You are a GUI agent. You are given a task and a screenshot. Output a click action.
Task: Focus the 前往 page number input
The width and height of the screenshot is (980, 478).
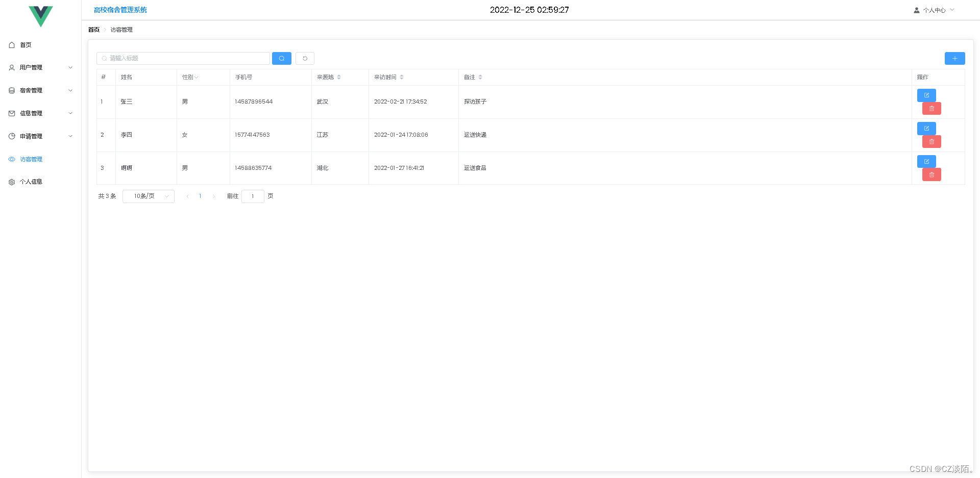[x=253, y=196]
